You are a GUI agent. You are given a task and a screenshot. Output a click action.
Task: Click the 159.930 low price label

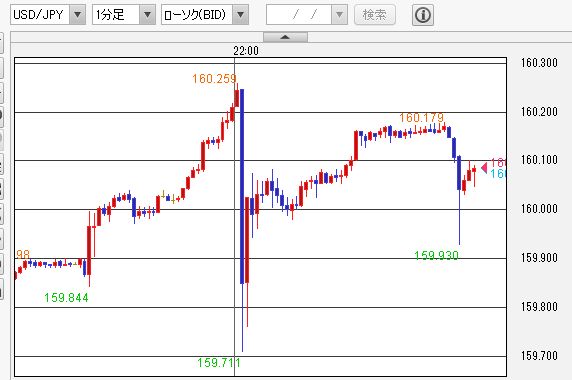pos(436,255)
